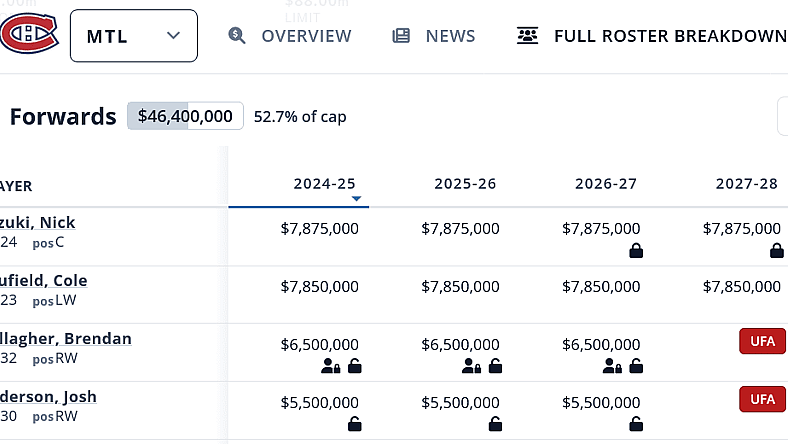Viewport: 788px width, 444px height.
Task: Click the closed lock icon under Suzuki's 2026-27 salary
Action: [635, 251]
